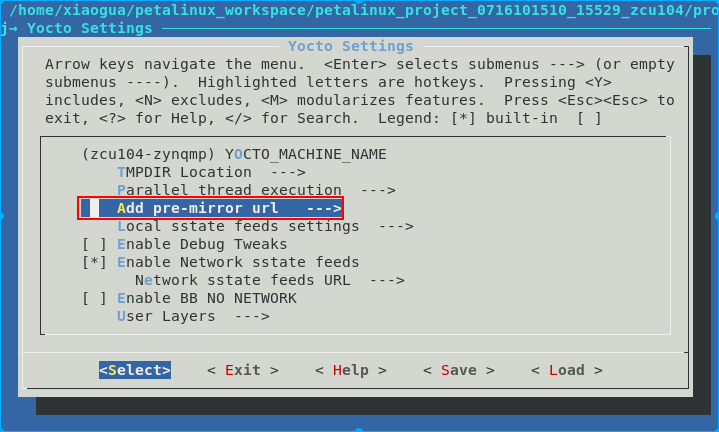Screen dimensions: 719x432
Task: Click the project path at top
Action: (364, 10)
